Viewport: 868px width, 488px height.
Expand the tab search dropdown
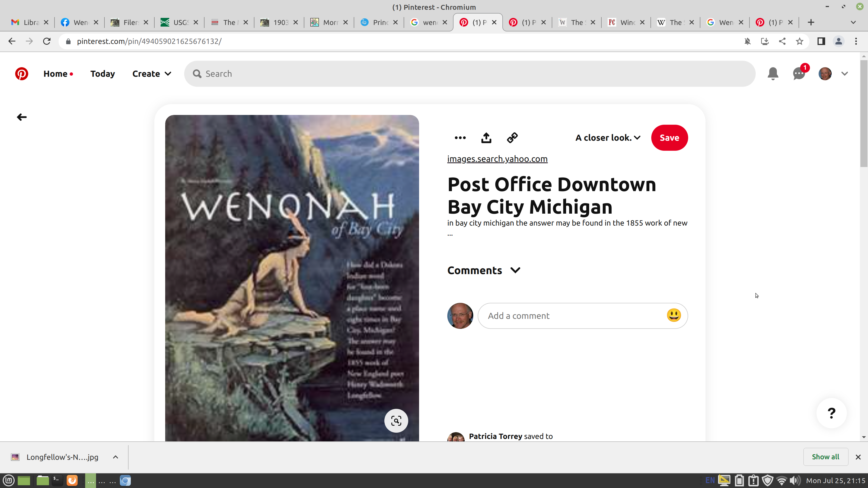(853, 22)
